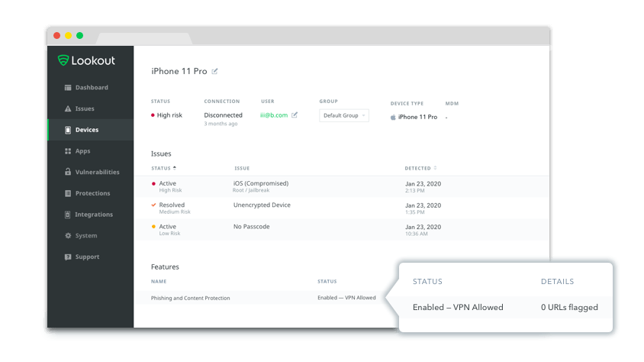Open System settings gear icon
Viewport: 644px width, 362px height.
coord(68,236)
